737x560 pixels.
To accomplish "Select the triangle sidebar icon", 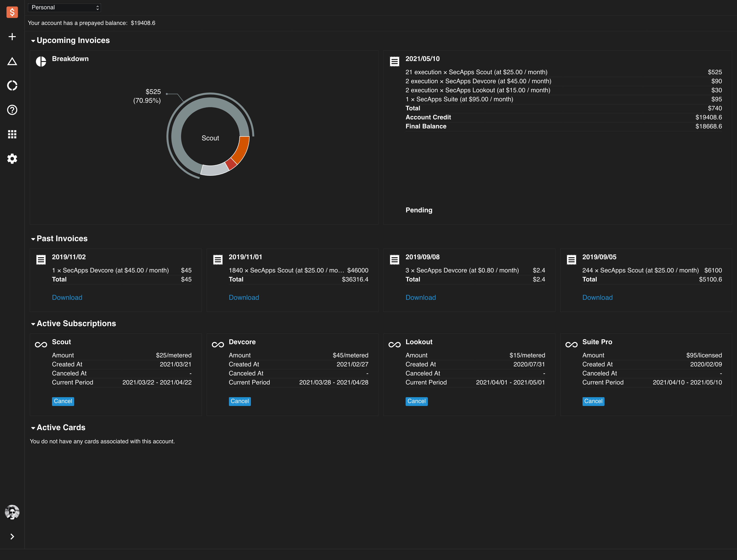I will coord(12,61).
